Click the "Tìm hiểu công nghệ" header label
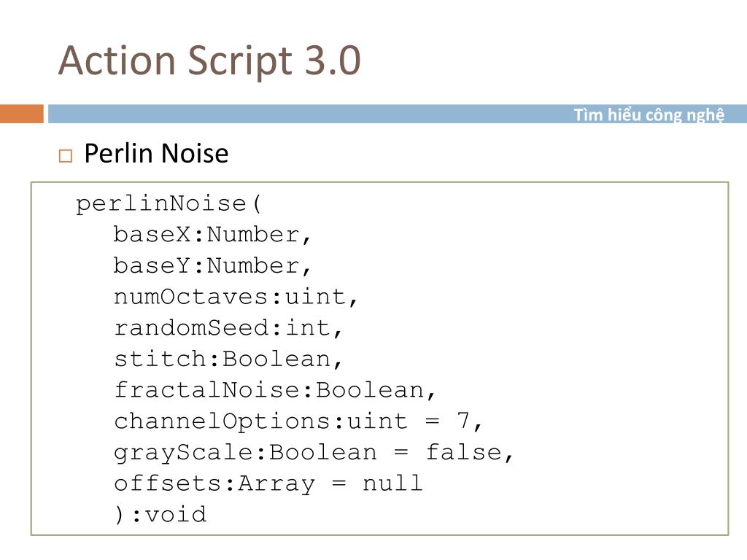This screenshot has height=560, width=747. click(x=649, y=114)
